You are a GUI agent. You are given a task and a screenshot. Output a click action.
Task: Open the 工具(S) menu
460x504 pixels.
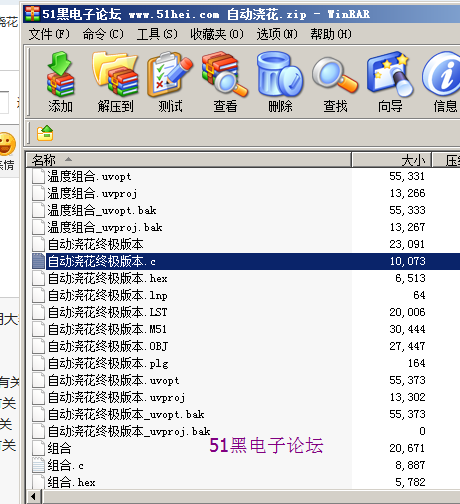tap(157, 34)
